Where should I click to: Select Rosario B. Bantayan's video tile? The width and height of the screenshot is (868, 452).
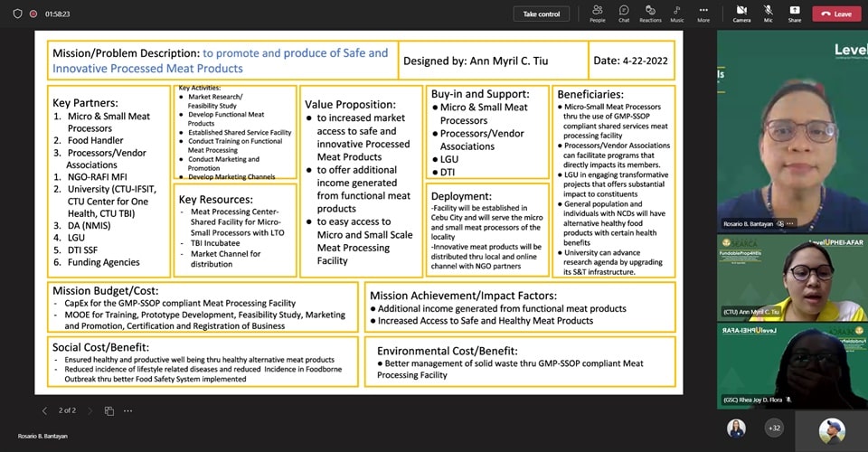click(x=792, y=131)
